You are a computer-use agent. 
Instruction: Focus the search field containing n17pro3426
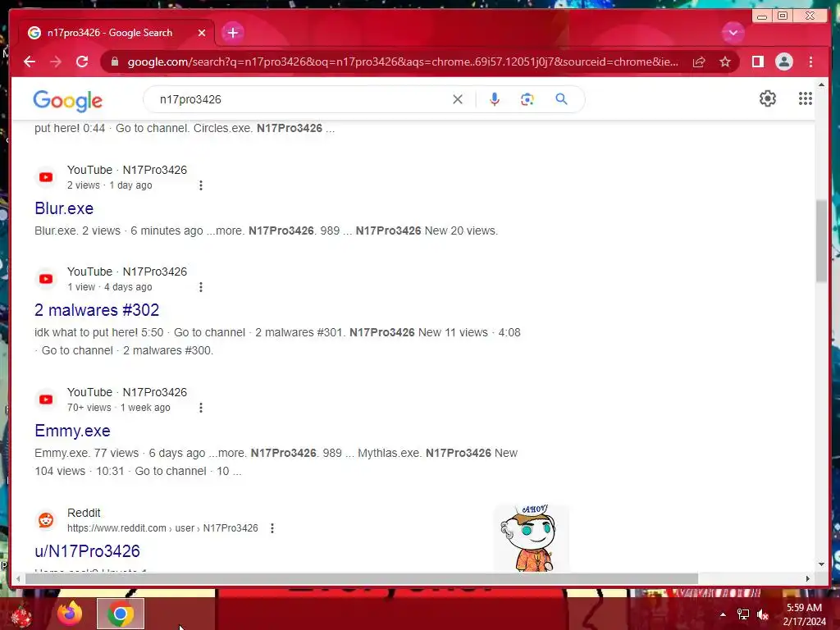pos(300,99)
